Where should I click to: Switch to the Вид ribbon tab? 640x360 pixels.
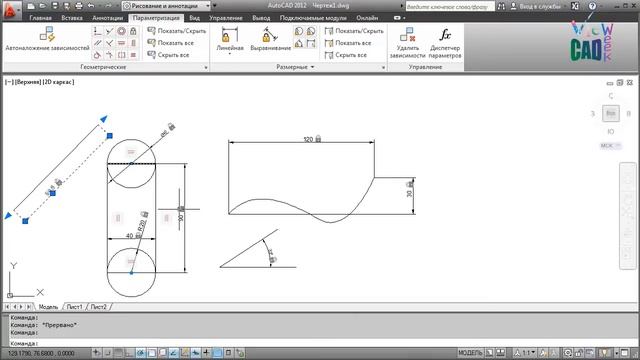(194, 18)
